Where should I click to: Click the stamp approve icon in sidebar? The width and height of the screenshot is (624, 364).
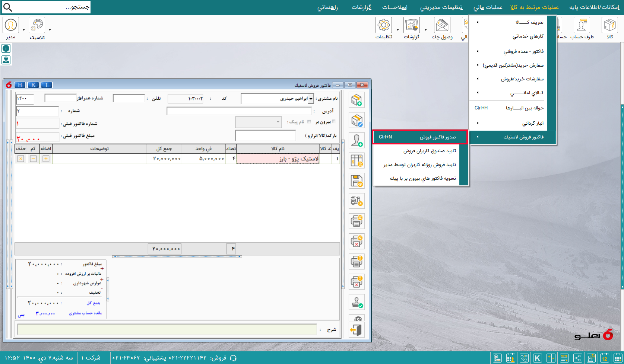pyautogui.click(x=357, y=302)
